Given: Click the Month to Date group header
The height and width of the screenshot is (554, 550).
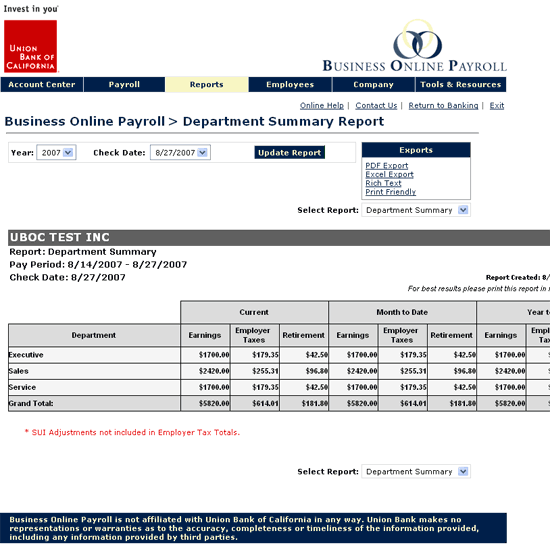Looking at the screenshot, I should (402, 312).
